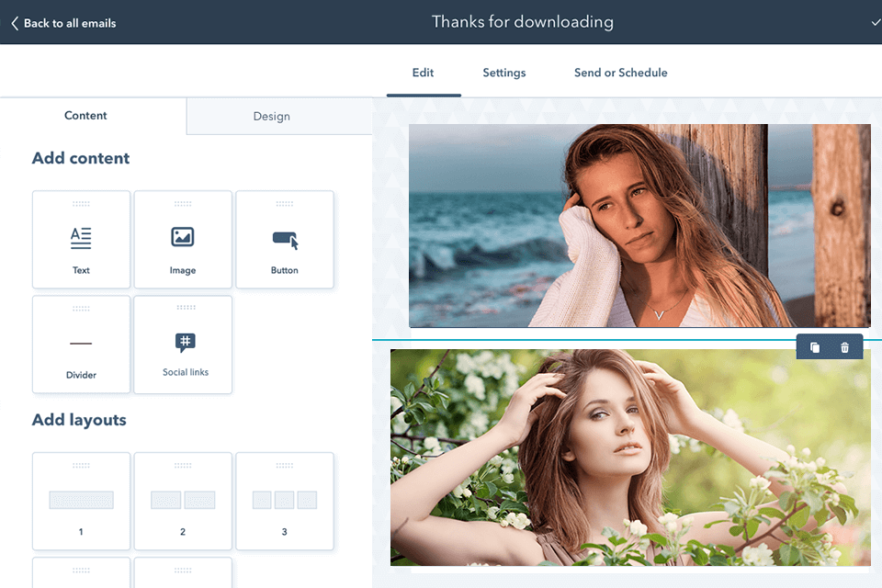This screenshot has height=588, width=882.
Task: Choose the two-column layout
Action: 183,501
